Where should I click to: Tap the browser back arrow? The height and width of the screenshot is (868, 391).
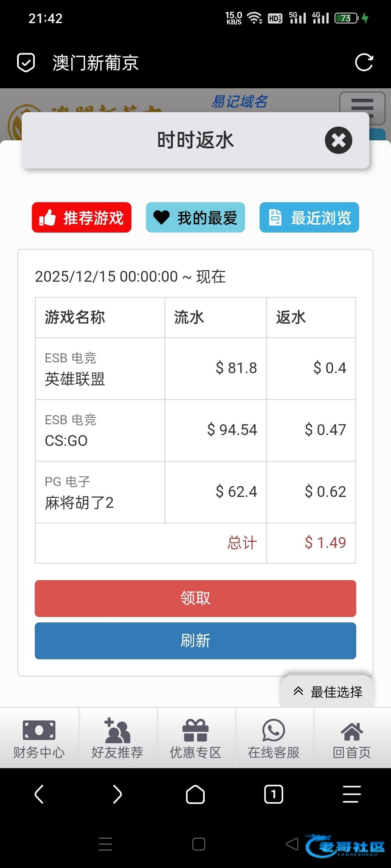[39, 794]
